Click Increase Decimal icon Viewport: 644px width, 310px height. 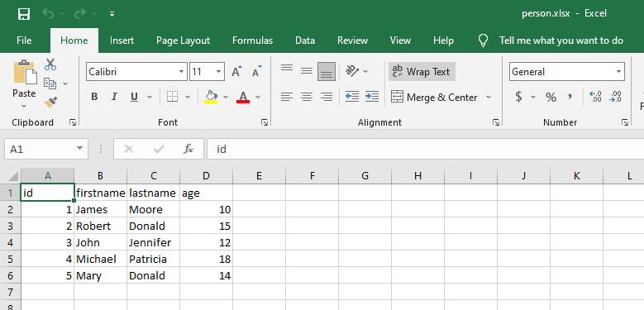595,97
